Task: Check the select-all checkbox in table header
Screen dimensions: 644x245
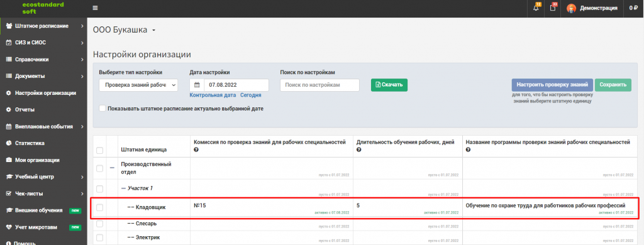Action: click(x=99, y=151)
